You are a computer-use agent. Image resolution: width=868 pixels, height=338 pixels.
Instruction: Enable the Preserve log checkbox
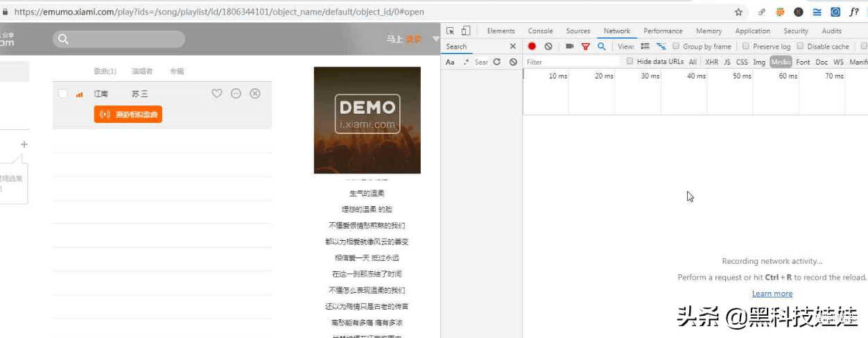[x=745, y=47]
